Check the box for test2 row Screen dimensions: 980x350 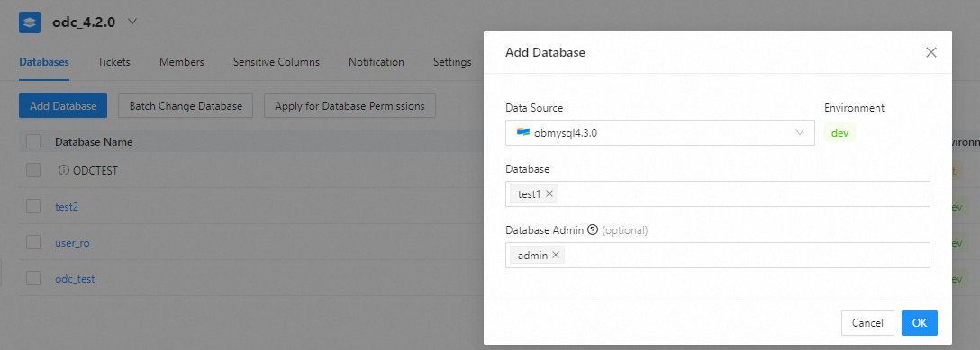(x=33, y=207)
